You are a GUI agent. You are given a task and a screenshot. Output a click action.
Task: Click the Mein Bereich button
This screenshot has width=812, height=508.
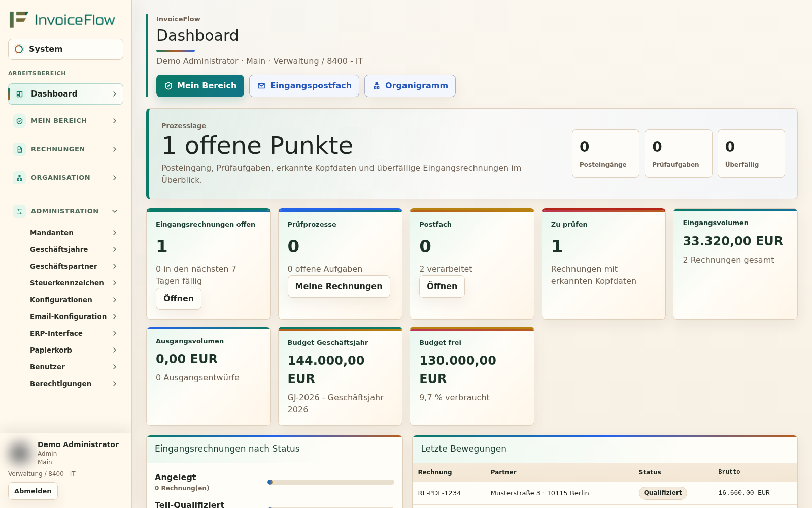point(200,86)
